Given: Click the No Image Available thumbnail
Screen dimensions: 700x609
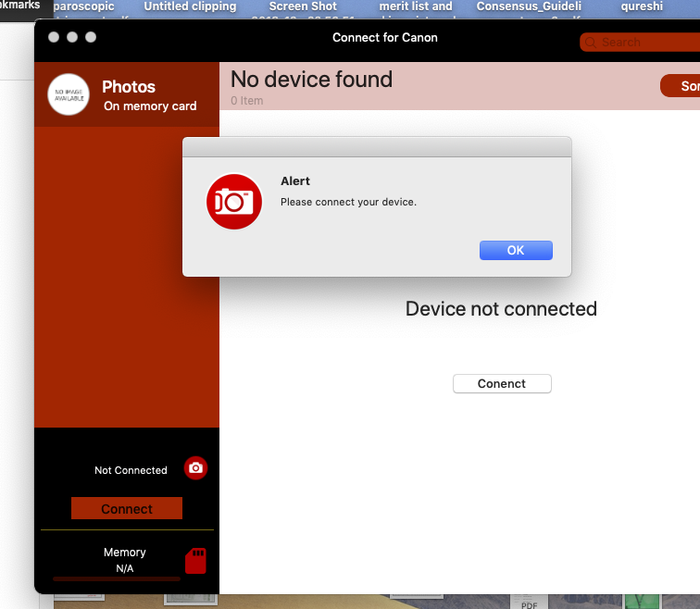Looking at the screenshot, I should tap(69, 94).
